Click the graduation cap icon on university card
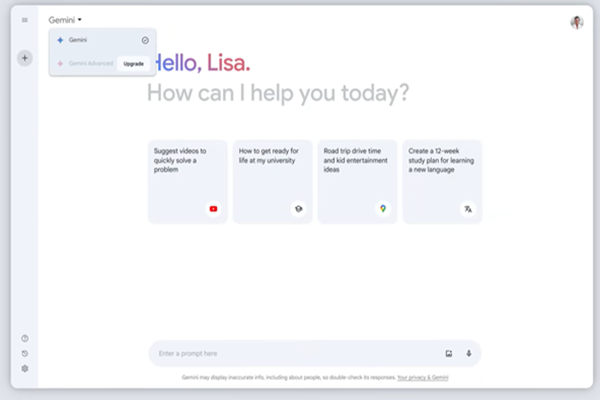This screenshot has height=400, width=600. click(x=297, y=209)
